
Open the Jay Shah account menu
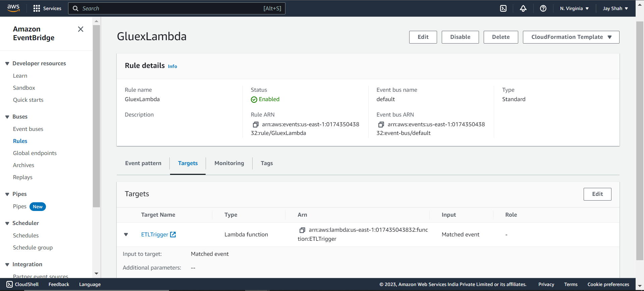pos(615,8)
